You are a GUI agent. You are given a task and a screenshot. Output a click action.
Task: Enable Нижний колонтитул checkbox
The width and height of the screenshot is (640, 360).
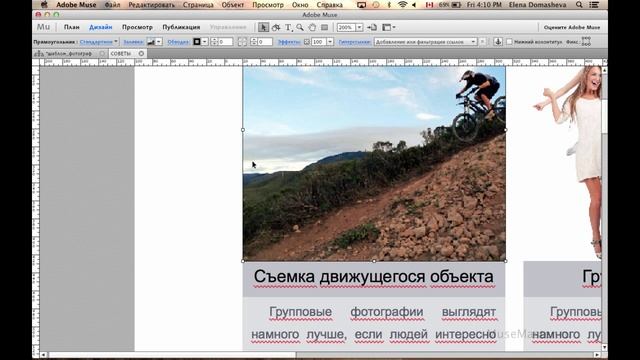coord(509,42)
